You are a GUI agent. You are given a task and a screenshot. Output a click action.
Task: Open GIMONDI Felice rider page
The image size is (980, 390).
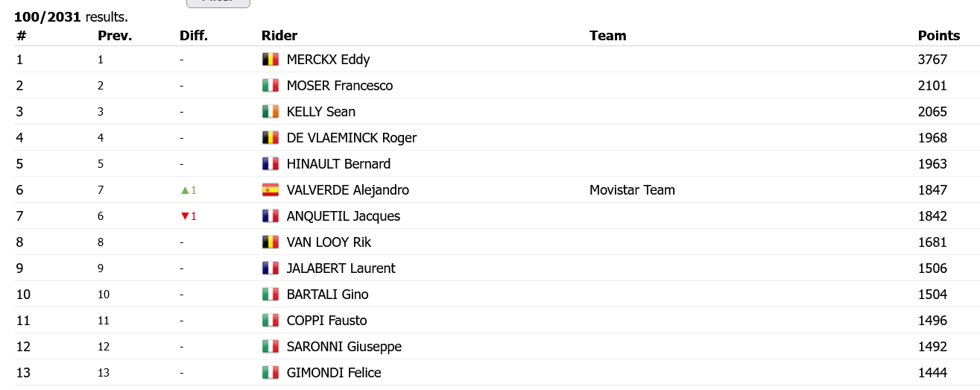[x=334, y=373]
